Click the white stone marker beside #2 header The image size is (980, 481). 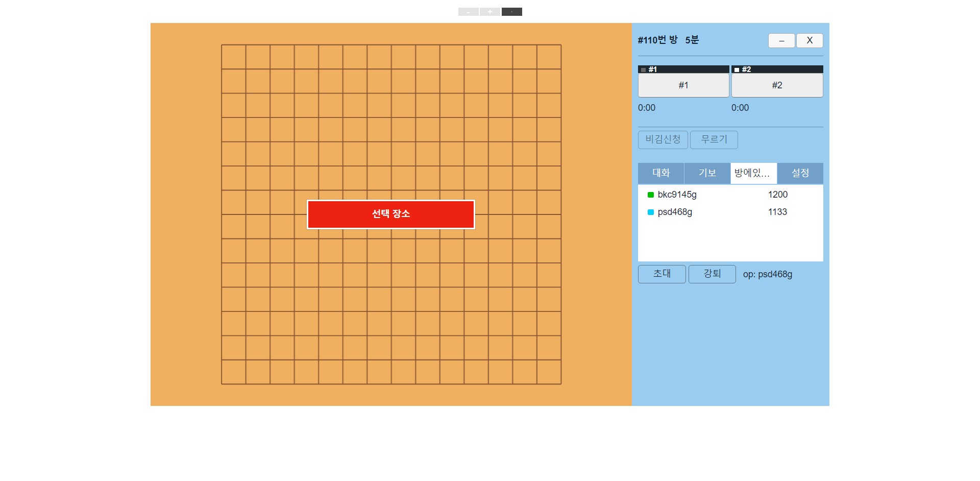click(737, 69)
